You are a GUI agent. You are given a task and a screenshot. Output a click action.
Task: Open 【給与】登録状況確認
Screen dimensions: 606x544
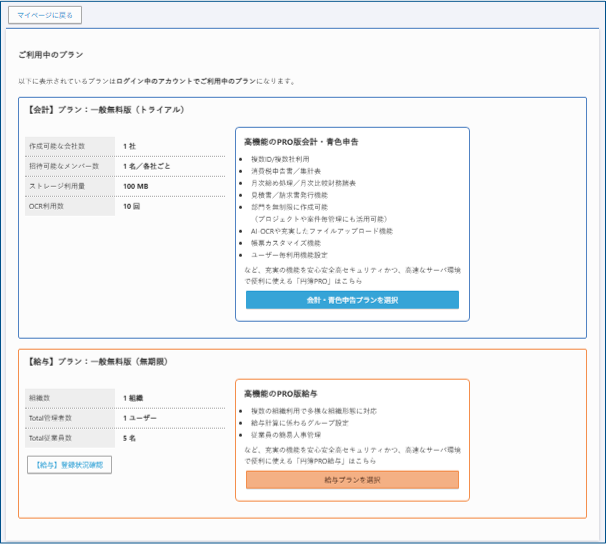pyautogui.click(x=69, y=465)
